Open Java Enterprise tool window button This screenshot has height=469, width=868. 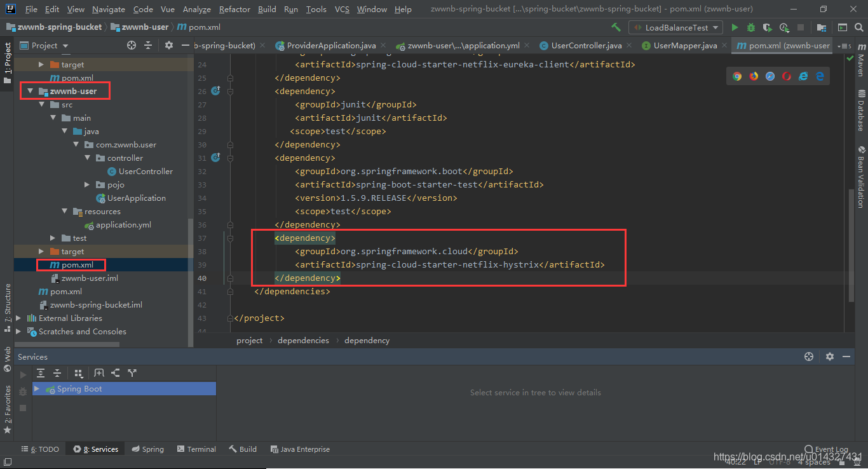[299, 449]
